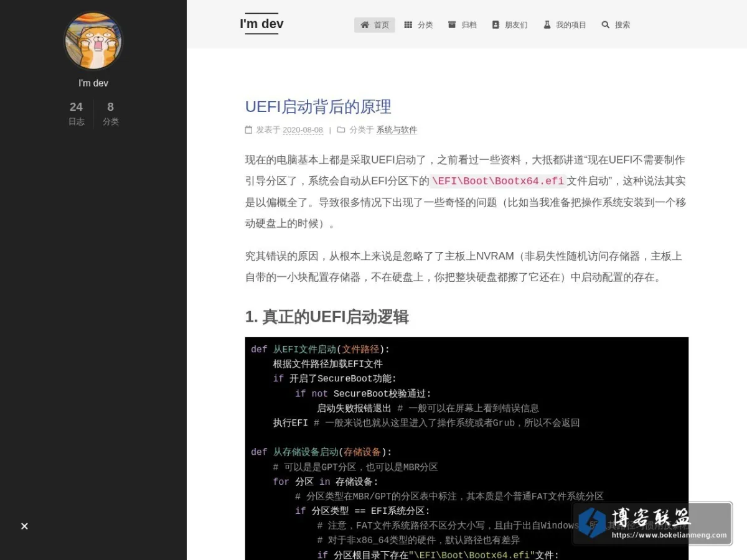Click the 2020-08-08 publish date

point(303,130)
